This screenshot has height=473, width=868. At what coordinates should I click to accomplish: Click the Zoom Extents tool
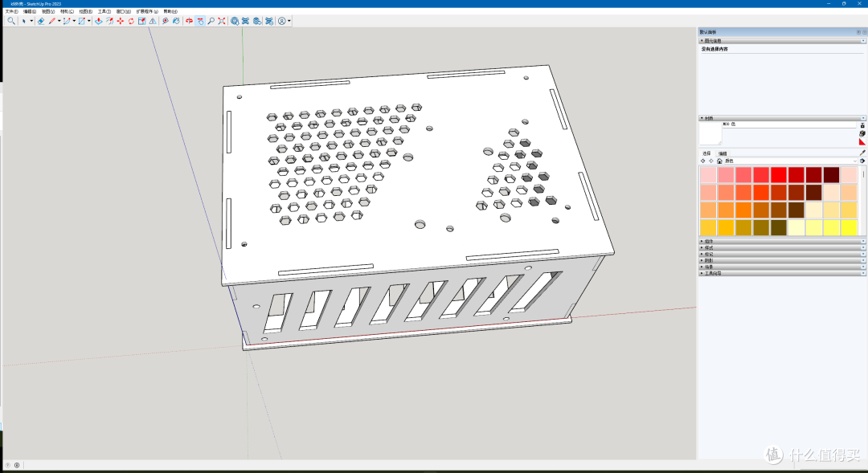(x=221, y=21)
